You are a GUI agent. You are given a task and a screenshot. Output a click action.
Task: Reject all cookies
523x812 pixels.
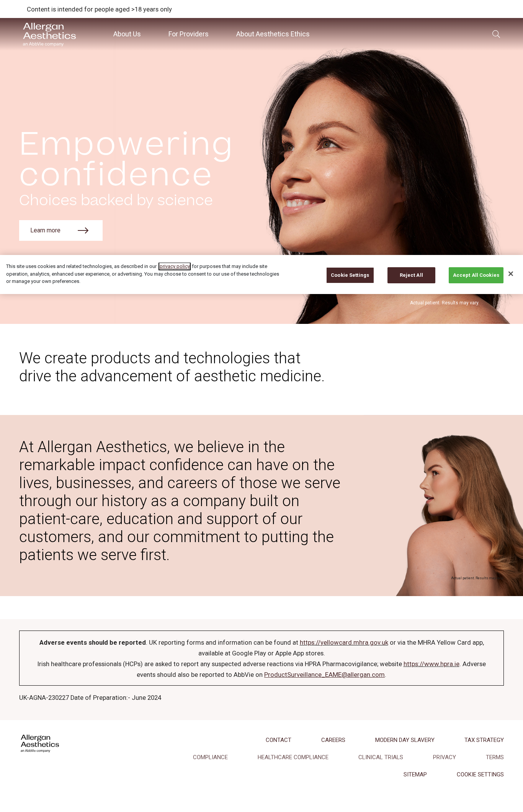[411, 275]
